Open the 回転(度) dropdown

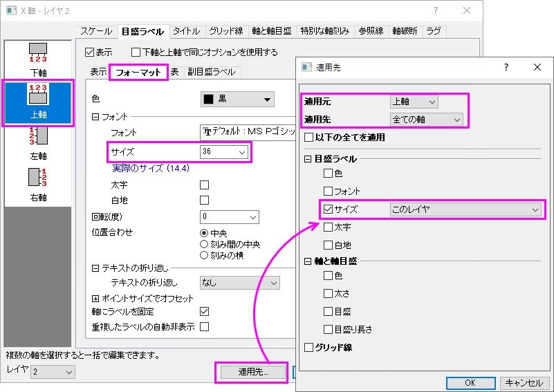(230, 217)
